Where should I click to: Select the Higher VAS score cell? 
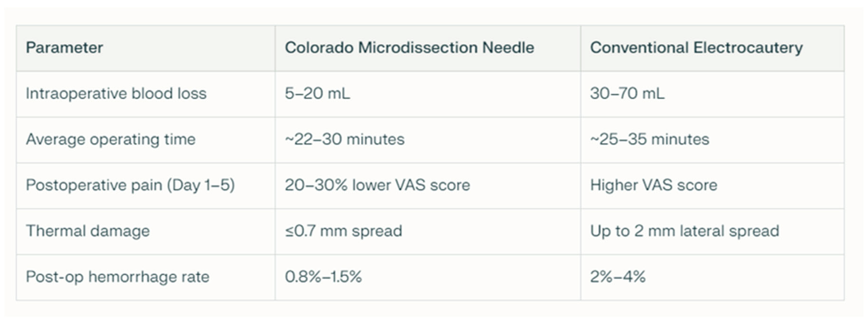[653, 185]
